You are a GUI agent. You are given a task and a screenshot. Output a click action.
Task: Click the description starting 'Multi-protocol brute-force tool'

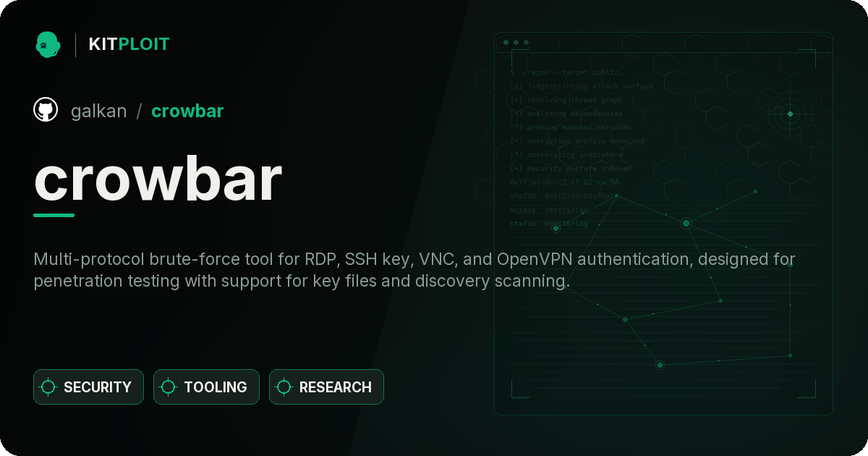click(x=414, y=270)
